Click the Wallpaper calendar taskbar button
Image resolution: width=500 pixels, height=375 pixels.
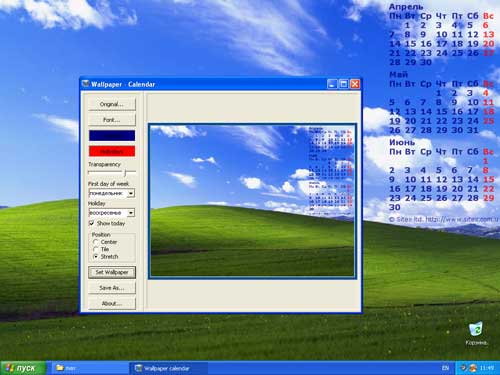169,368
